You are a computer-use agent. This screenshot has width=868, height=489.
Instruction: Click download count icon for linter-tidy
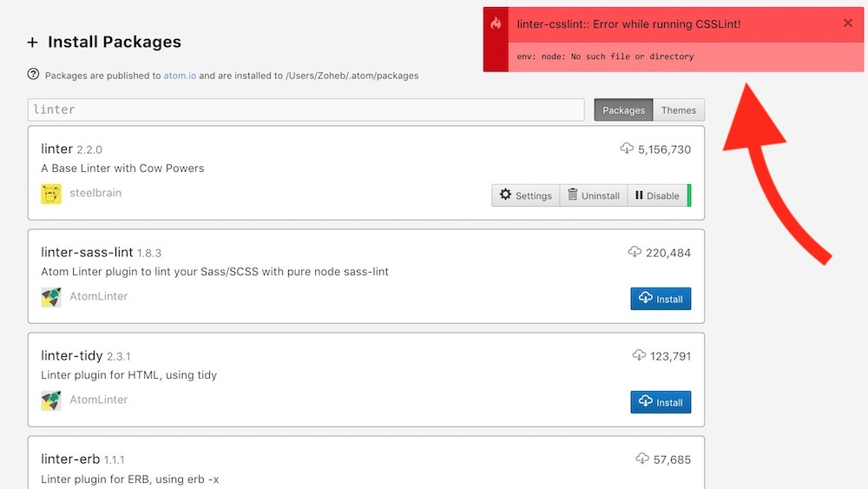639,355
